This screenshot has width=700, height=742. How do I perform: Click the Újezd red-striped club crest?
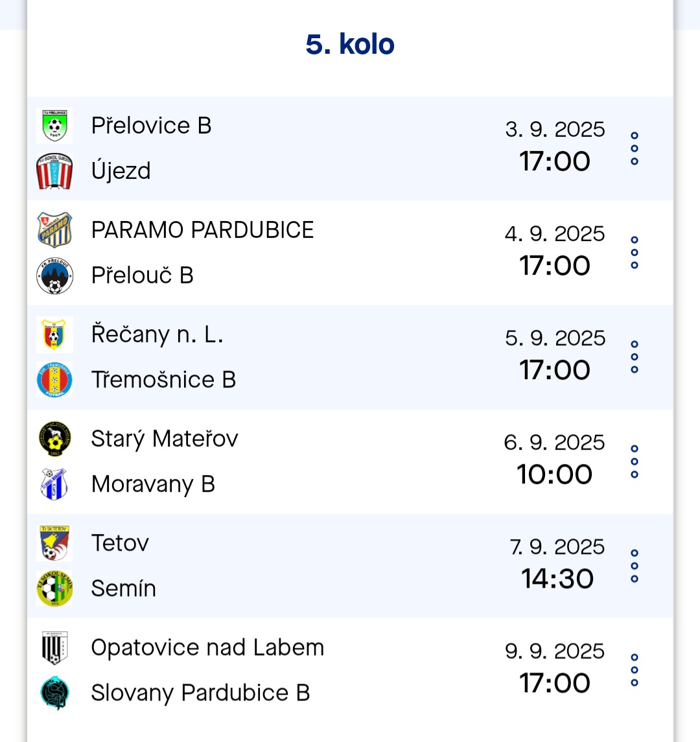(54, 171)
